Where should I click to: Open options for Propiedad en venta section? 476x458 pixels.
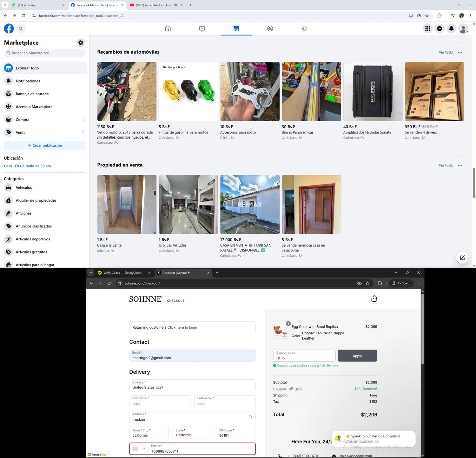pos(460,165)
